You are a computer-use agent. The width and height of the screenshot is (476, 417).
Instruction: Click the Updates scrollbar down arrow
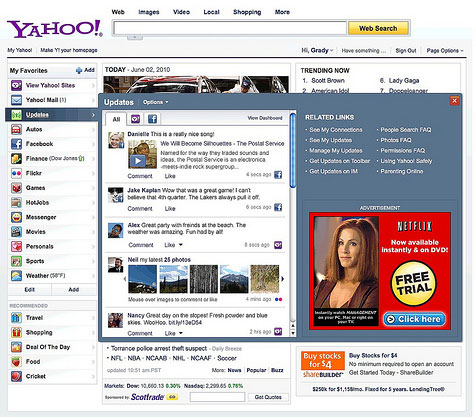pyautogui.click(x=293, y=333)
